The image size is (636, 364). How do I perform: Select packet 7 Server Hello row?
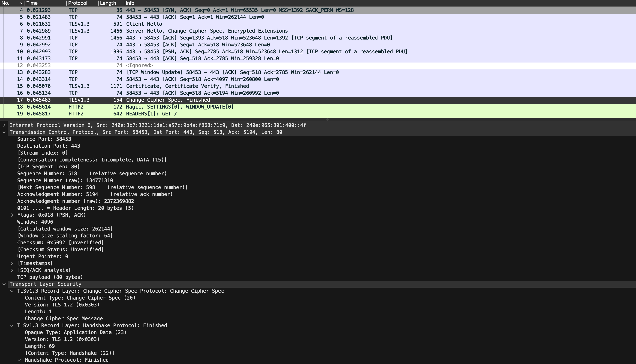pyautogui.click(x=318, y=31)
